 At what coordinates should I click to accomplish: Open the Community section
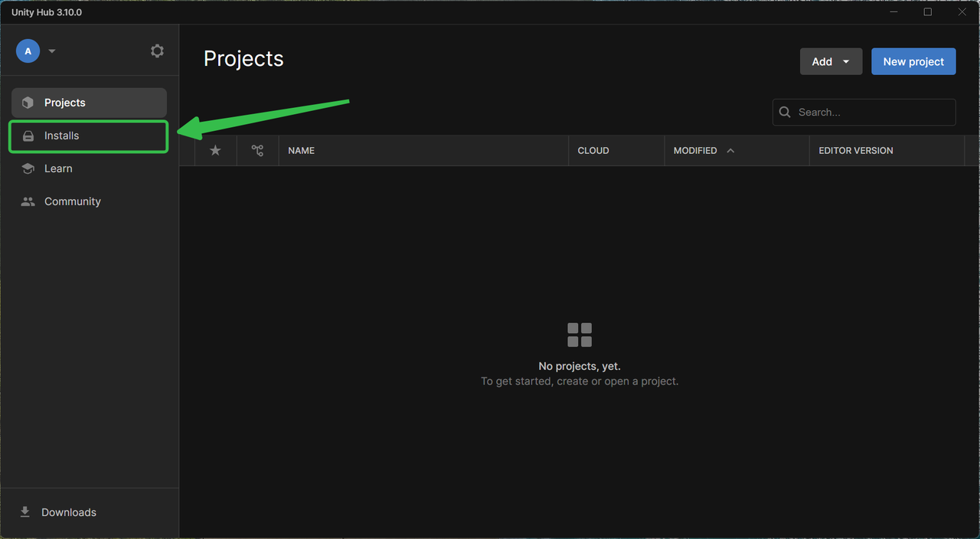(x=72, y=201)
